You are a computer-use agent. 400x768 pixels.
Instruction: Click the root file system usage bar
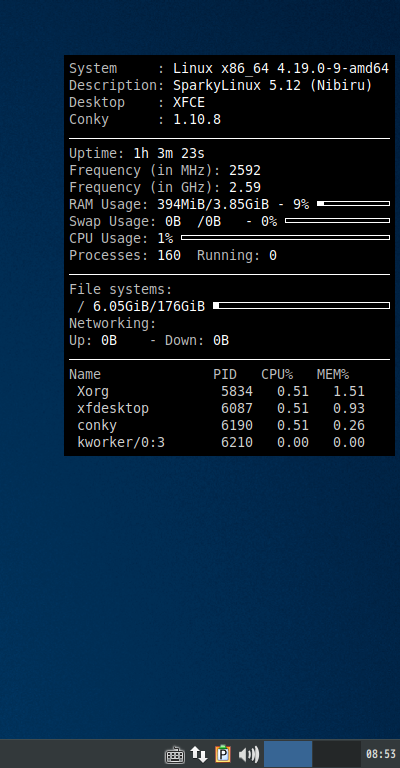[x=302, y=306]
